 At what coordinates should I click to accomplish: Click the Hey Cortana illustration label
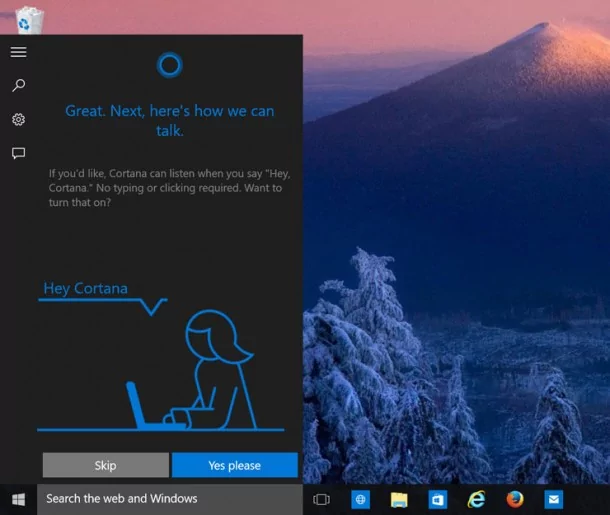[86, 289]
